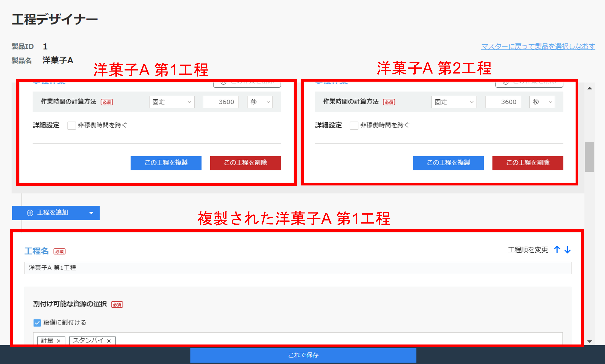This screenshot has width=605, height=364.
Task: Click the resource tag selection field
Action: [x=298, y=338]
